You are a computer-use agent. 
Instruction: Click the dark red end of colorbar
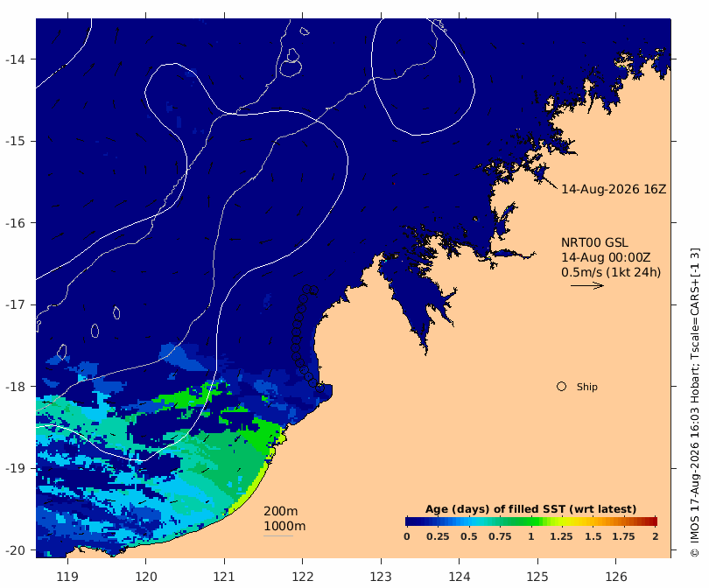tap(652, 521)
